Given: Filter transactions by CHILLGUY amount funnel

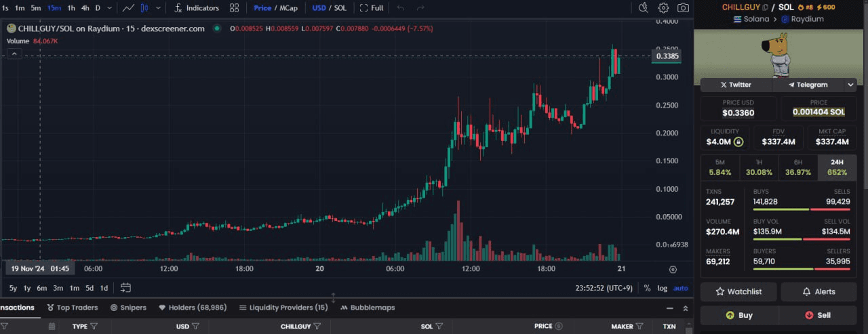Looking at the screenshot, I should [317, 327].
